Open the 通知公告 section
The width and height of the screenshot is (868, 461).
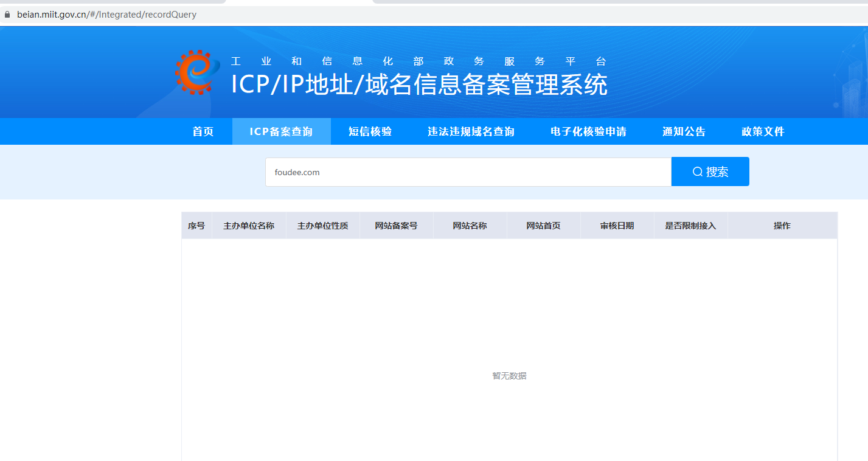click(x=684, y=132)
